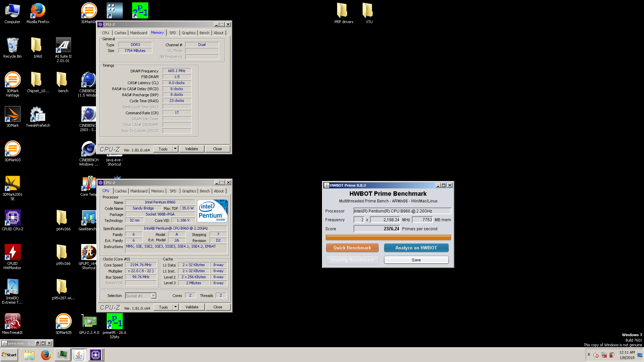
Task: Launch GPU-Z 2.4.0 icon
Action: pyautogui.click(x=89, y=324)
